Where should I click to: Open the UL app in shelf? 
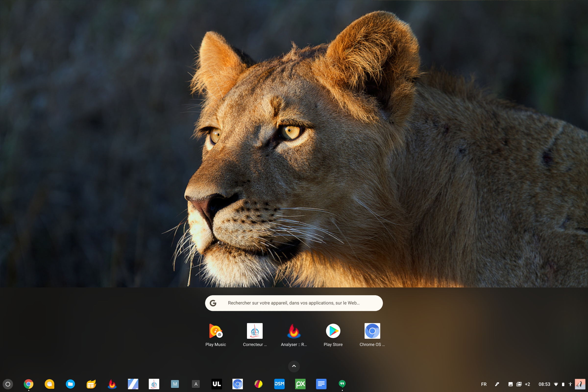click(x=217, y=384)
